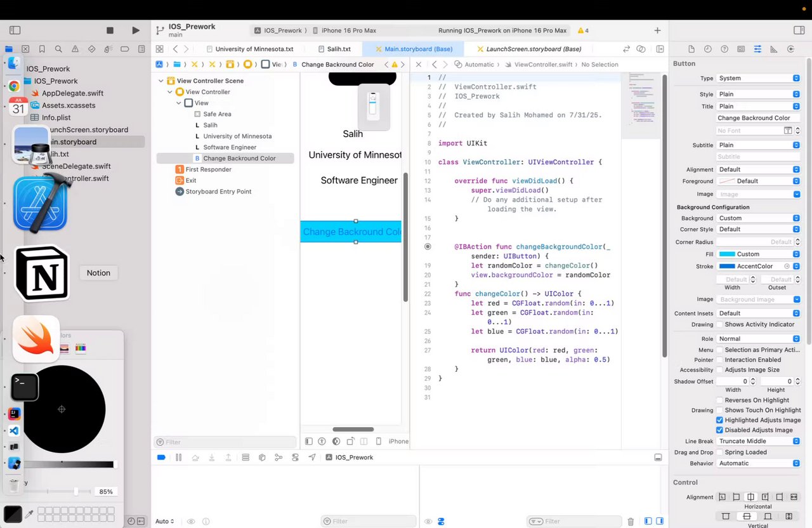The width and height of the screenshot is (812, 528).
Task: Open the Stroke AccentColor swatch
Action: [727, 267]
